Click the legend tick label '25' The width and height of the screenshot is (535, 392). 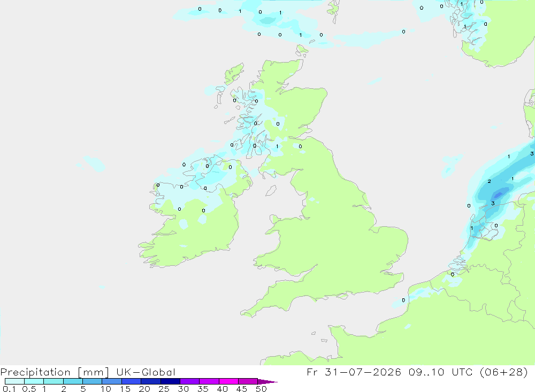pyautogui.click(x=164, y=389)
